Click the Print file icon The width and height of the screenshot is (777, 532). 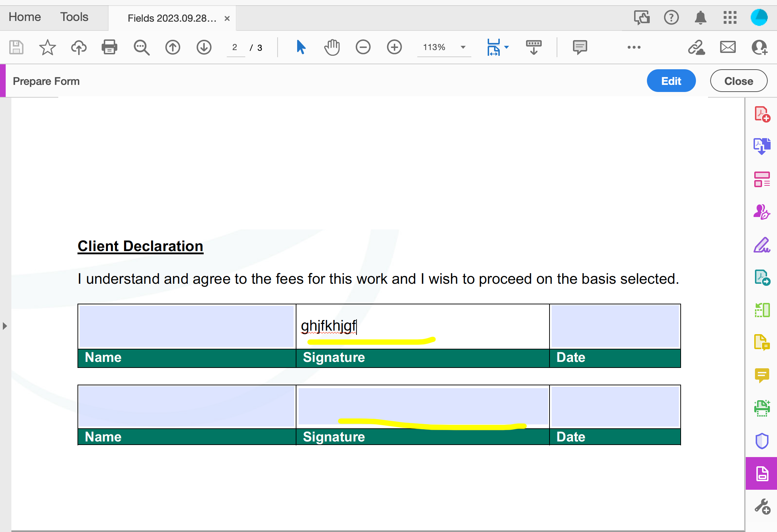coord(109,47)
